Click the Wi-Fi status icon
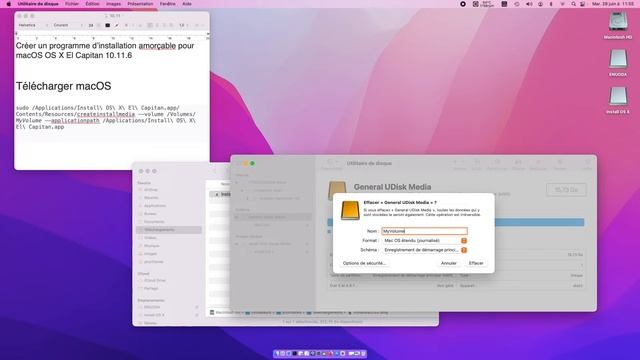The width and height of the screenshot is (640, 360). (562, 4)
